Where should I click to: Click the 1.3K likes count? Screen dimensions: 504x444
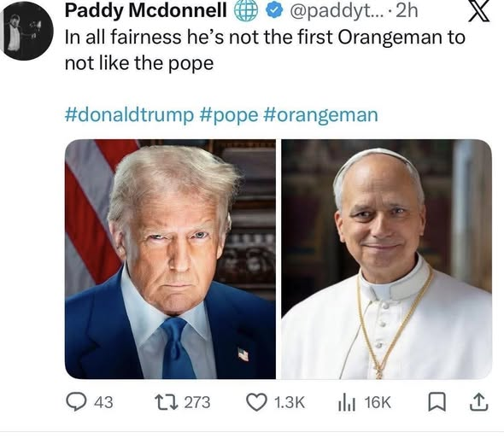290,402
